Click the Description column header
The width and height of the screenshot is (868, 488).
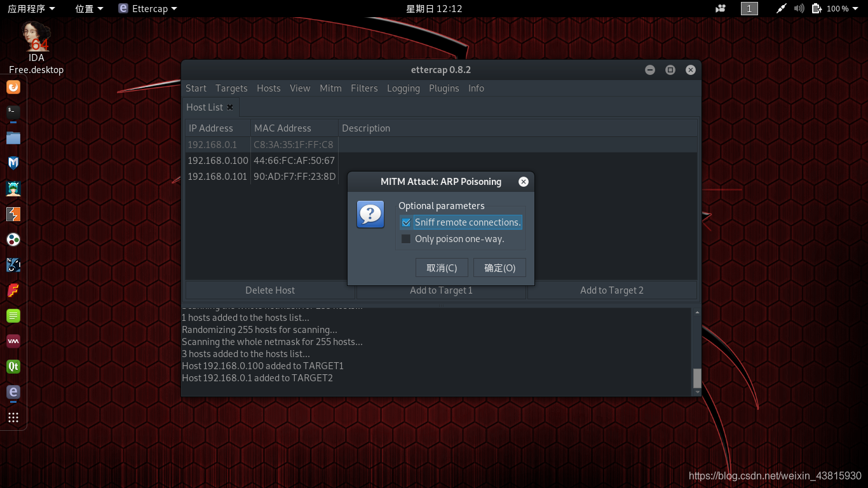tap(518, 128)
